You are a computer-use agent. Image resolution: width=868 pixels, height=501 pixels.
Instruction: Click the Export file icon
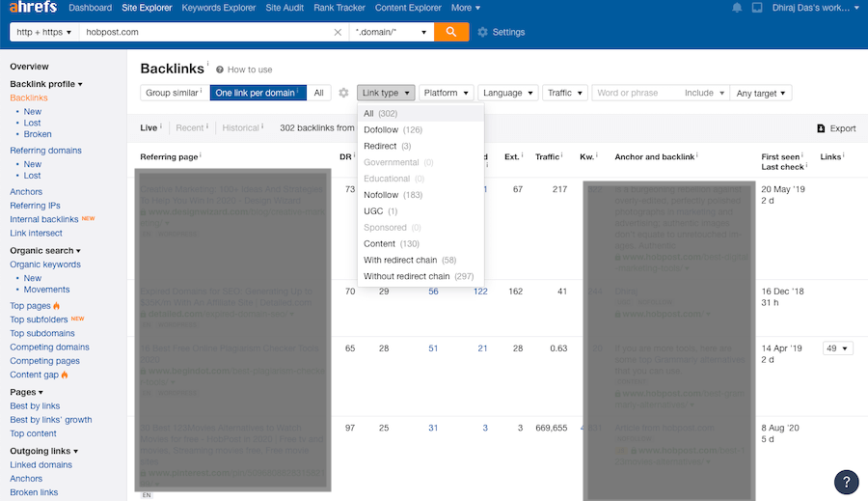[x=821, y=128]
